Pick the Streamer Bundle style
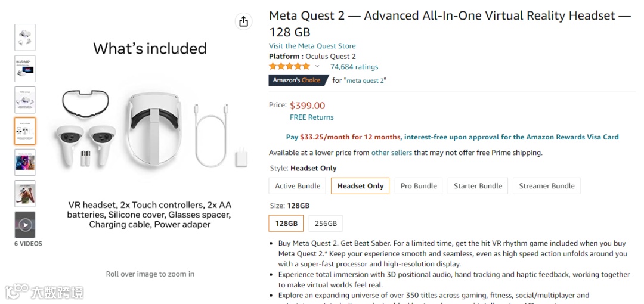 coord(546,186)
